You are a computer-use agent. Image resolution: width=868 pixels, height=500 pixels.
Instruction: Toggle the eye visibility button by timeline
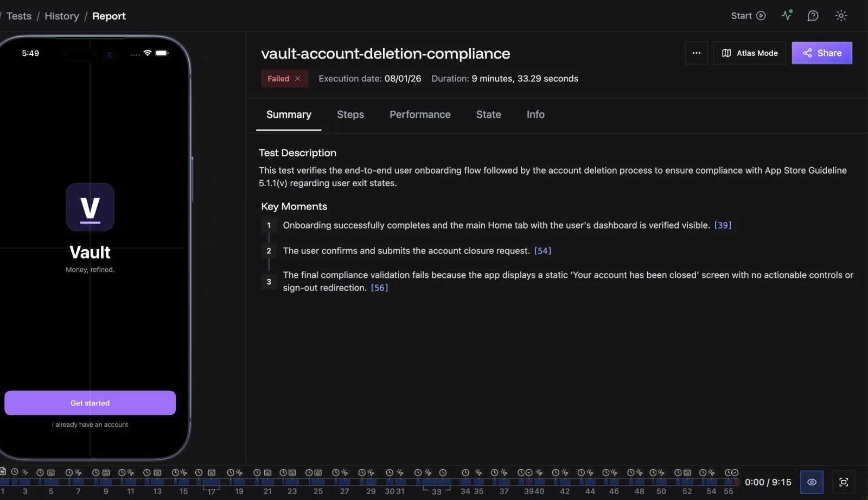point(812,482)
